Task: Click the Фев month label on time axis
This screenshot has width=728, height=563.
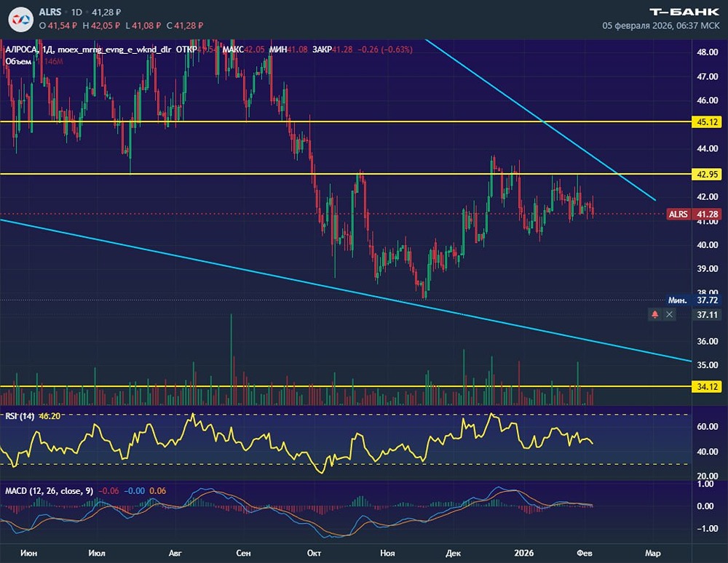Action: coord(585,553)
